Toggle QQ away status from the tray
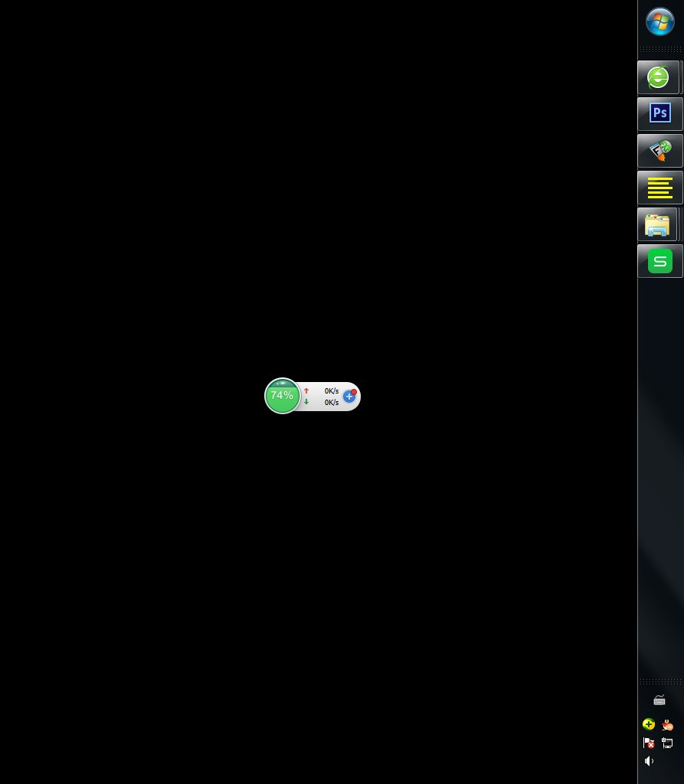 (x=667, y=724)
